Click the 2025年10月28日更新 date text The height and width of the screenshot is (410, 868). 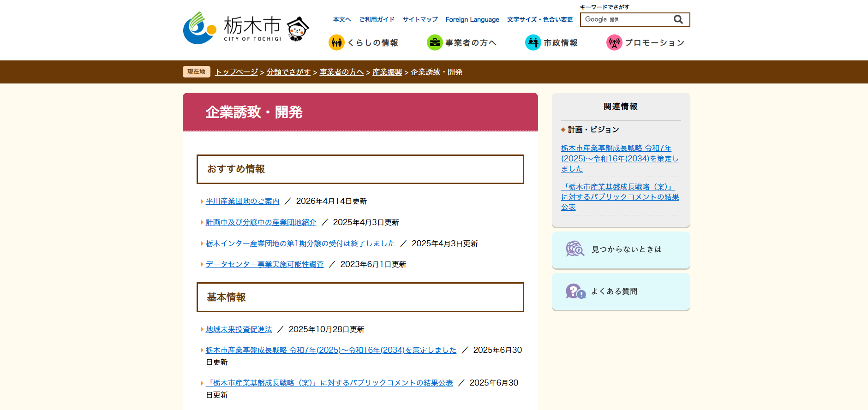[x=326, y=329]
